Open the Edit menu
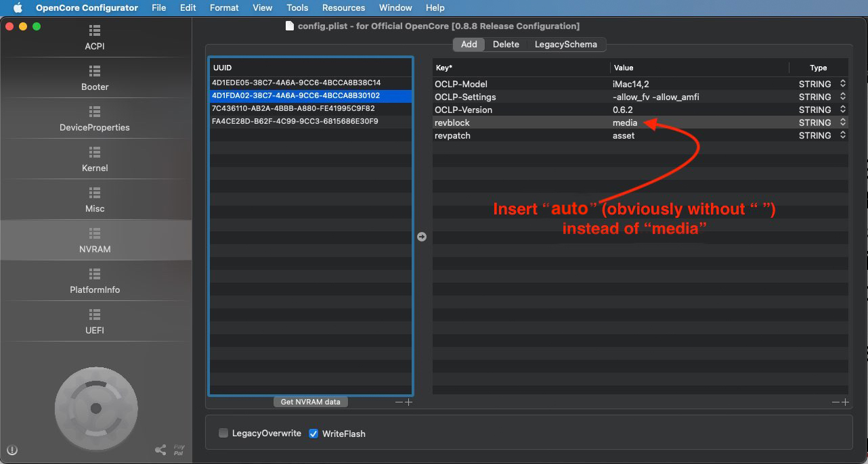Viewport: 868px width, 464px height. (x=188, y=8)
